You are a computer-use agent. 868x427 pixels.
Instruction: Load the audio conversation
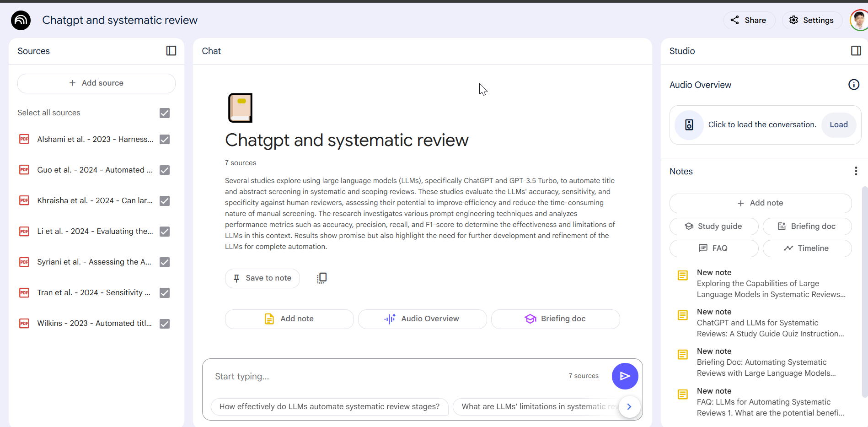[x=839, y=124]
